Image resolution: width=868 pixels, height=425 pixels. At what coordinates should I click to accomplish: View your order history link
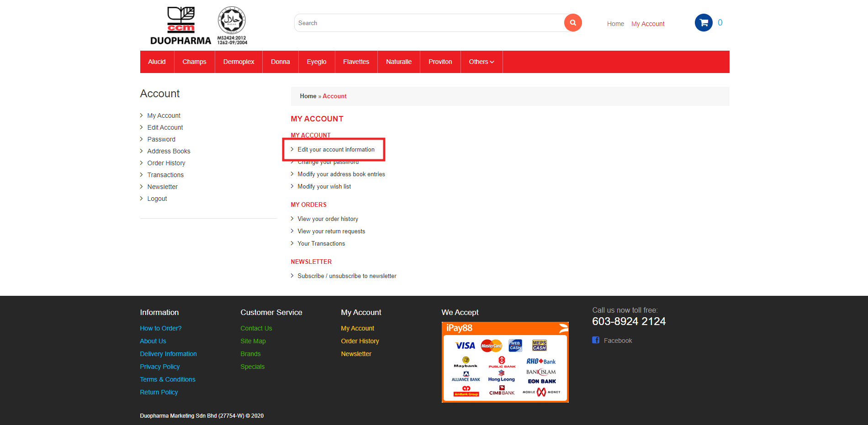[x=328, y=219]
